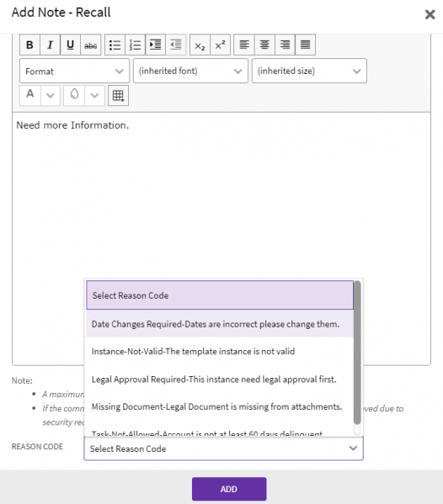Click the 'Need more Information.' text
The height and width of the screenshot is (504, 443).
[x=72, y=125]
